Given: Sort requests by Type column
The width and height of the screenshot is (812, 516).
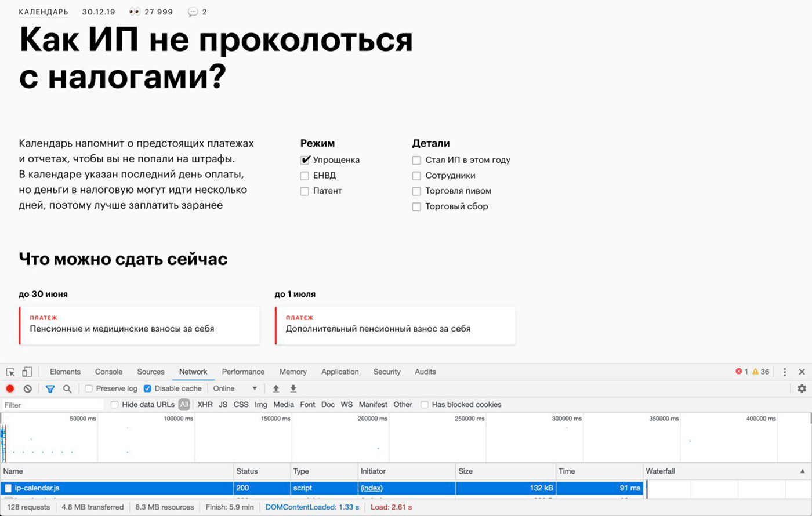Looking at the screenshot, I should point(324,471).
